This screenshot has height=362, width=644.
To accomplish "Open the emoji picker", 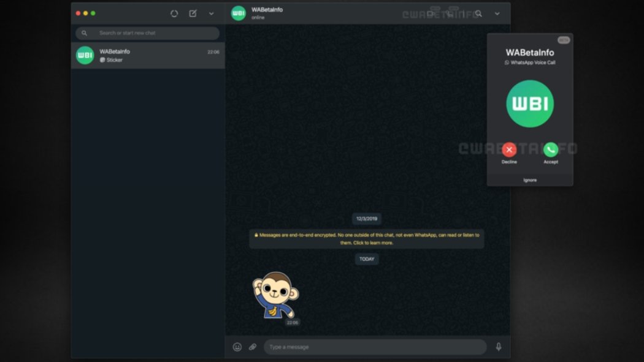I will click(x=237, y=347).
